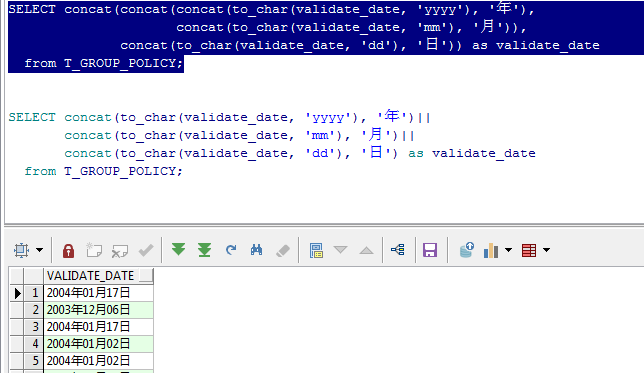Click 'as validate_date' in the highlighted query
This screenshot has height=373, width=644.
coord(536,45)
